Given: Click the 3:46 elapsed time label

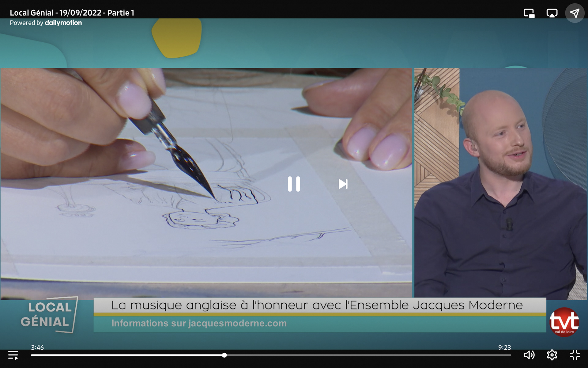Looking at the screenshot, I should click(37, 347).
